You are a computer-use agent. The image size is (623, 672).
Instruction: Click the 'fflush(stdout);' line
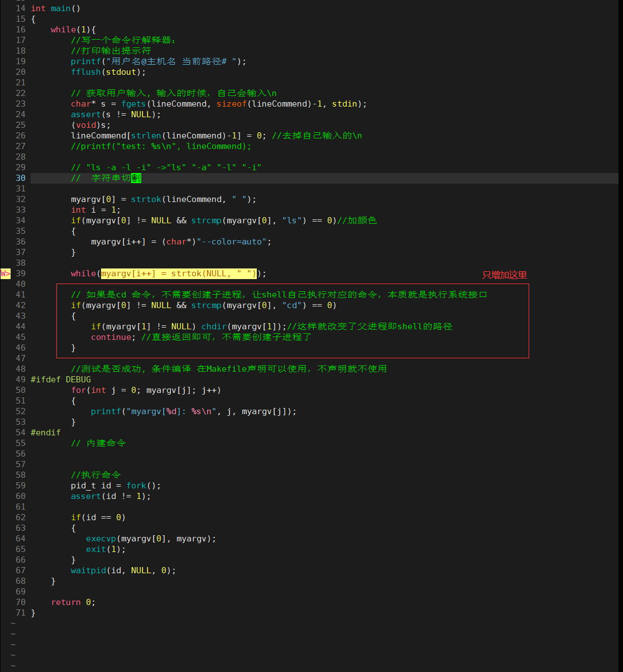pos(108,72)
